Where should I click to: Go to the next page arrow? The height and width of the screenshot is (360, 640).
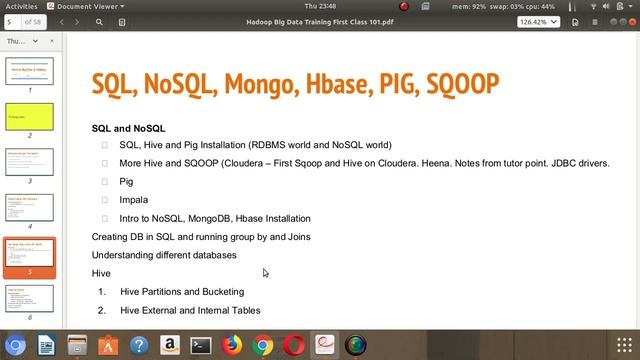tap(77, 22)
